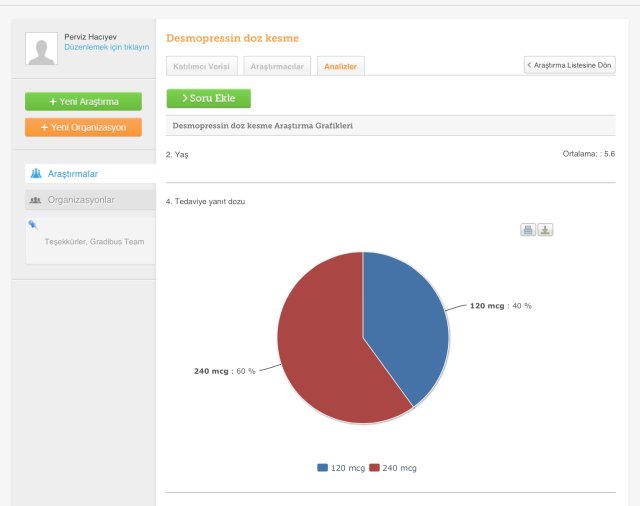This screenshot has width=640, height=506.
Task: Click Araştırma Listesine Dön back button
Action: tap(569, 65)
